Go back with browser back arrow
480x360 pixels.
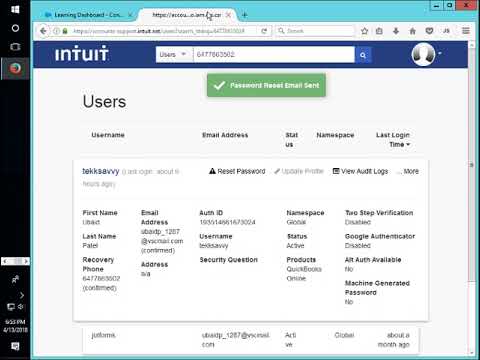43,31
